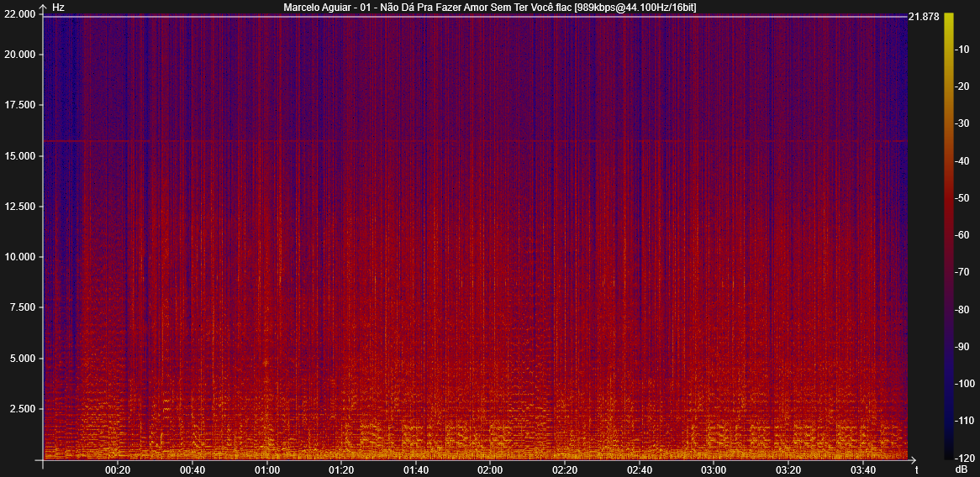Click the 20.000 frequency axis label
The image size is (980, 477).
[18, 55]
